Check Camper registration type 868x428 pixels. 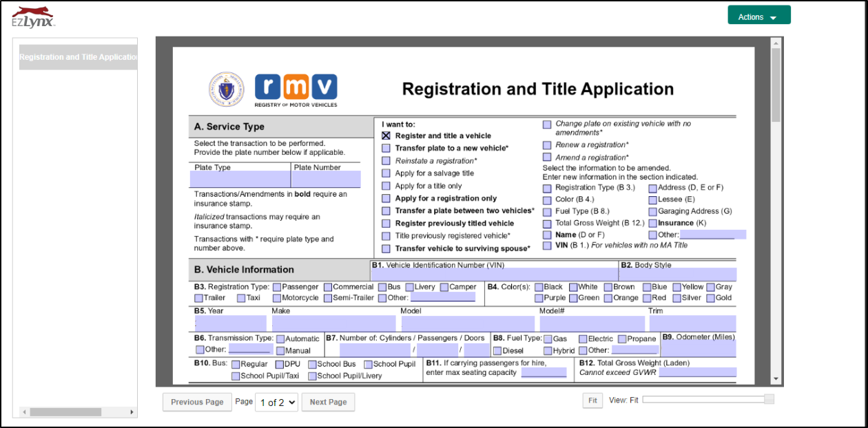(444, 287)
